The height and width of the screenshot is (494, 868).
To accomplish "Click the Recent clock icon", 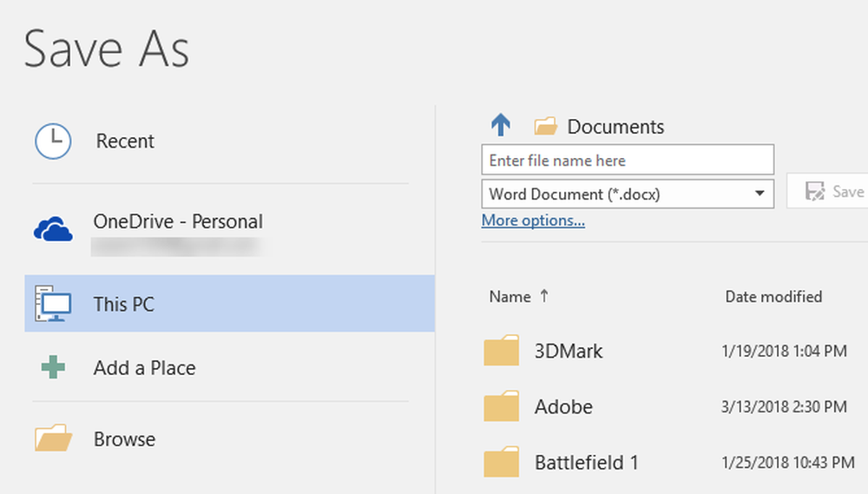I will pyautogui.click(x=53, y=142).
